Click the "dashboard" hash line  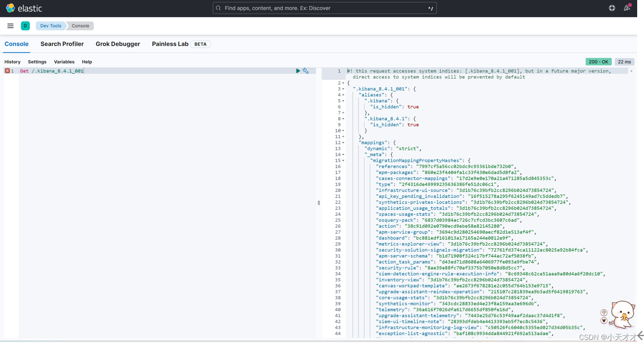pos(445,238)
